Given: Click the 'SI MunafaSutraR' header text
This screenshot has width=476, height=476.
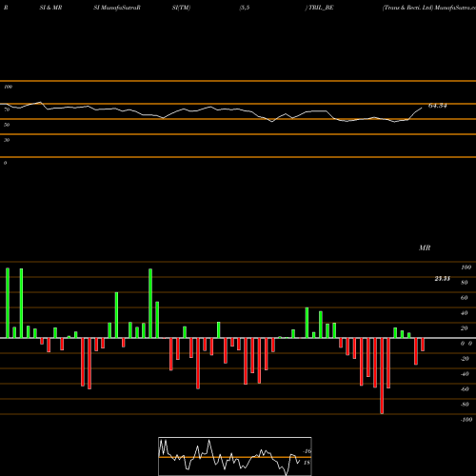Looking at the screenshot, I should [117, 8].
